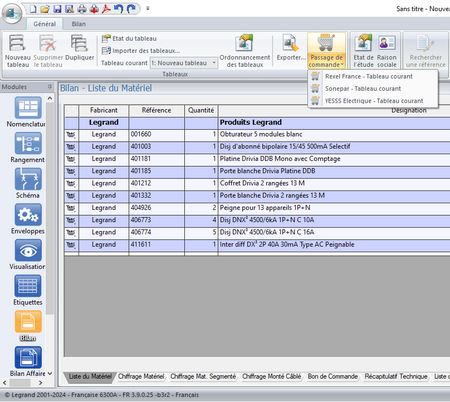This screenshot has width=450, height=402.
Task: Switch to the Bilan ribbon tab
Action: pos(79,24)
